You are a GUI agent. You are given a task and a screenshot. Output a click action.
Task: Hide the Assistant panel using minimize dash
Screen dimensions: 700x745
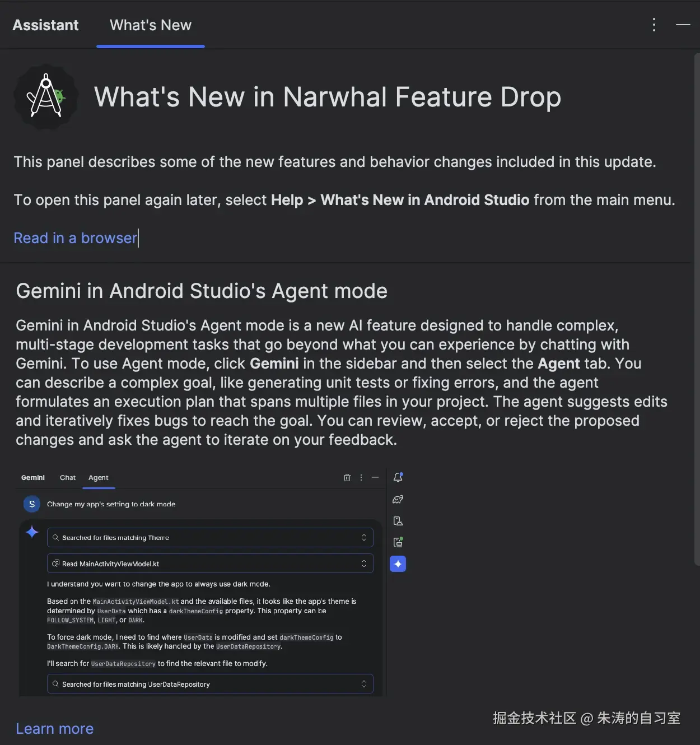point(683,25)
